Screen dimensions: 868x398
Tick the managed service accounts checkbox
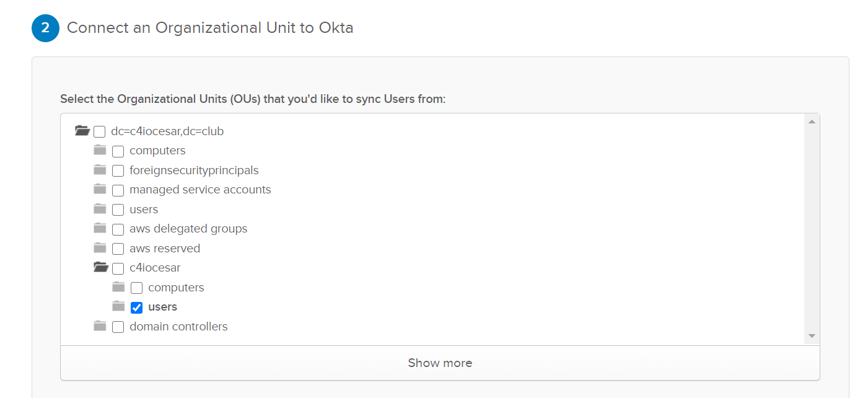[118, 190]
